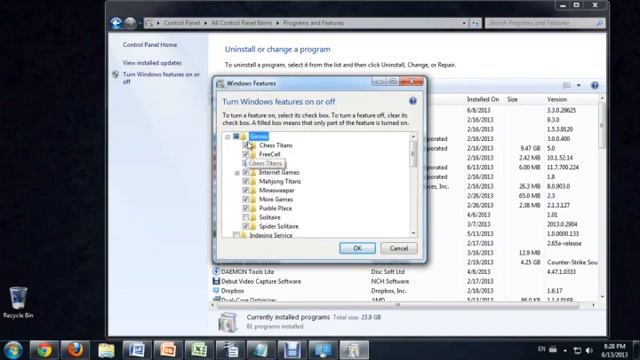Collapse the Games tree node
The image size is (640, 360).
[227, 137]
